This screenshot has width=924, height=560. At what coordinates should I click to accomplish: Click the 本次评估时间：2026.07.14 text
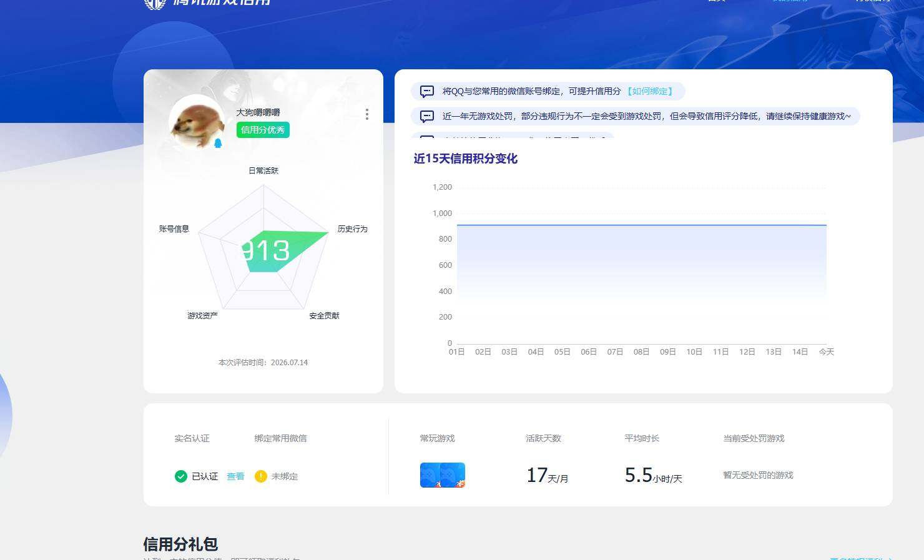tap(263, 363)
